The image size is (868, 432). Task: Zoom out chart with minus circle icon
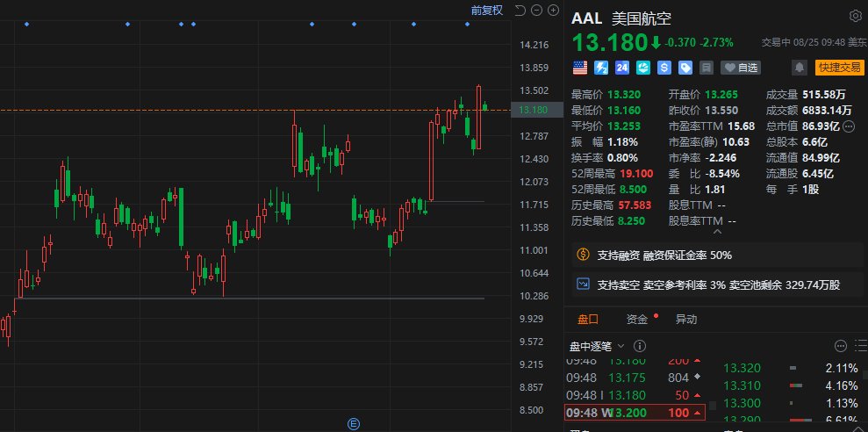click(536, 10)
